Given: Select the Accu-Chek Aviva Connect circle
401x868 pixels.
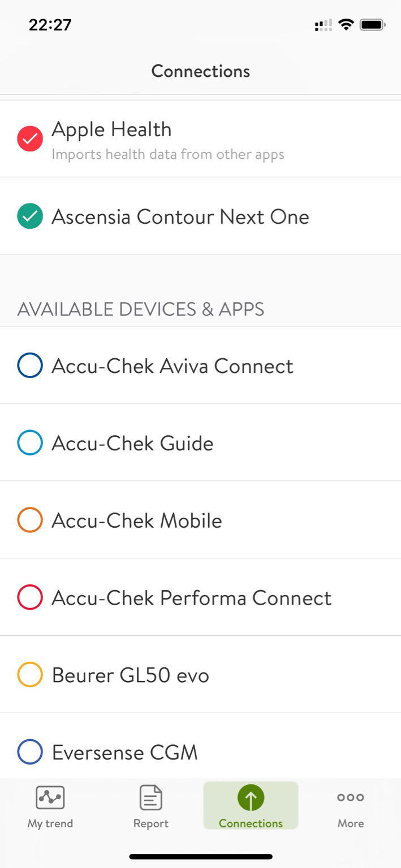Looking at the screenshot, I should click(30, 365).
